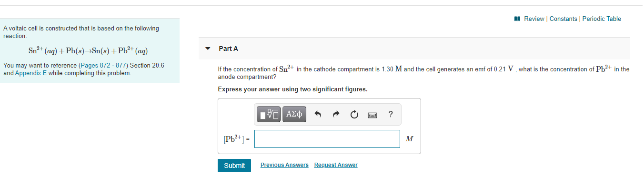Redo the answer edit
The height and width of the screenshot is (176, 644).
336,115
